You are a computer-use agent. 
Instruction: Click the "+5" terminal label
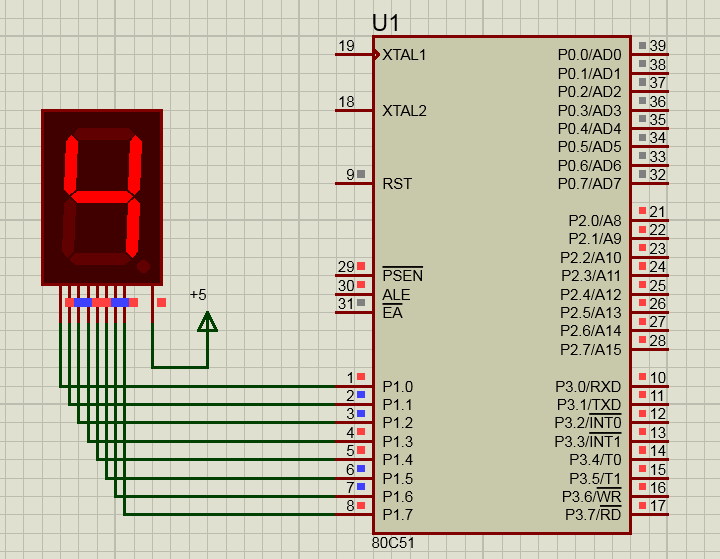198,294
